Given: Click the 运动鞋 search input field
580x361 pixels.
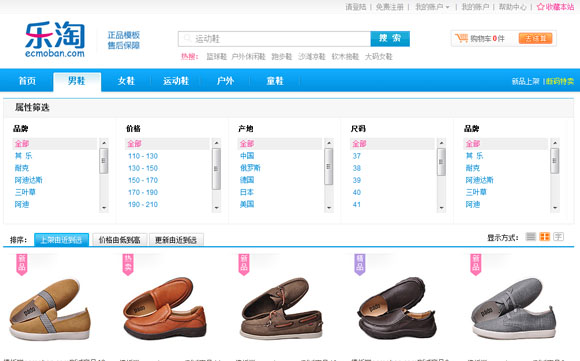Looking at the screenshot, I should 274,38.
